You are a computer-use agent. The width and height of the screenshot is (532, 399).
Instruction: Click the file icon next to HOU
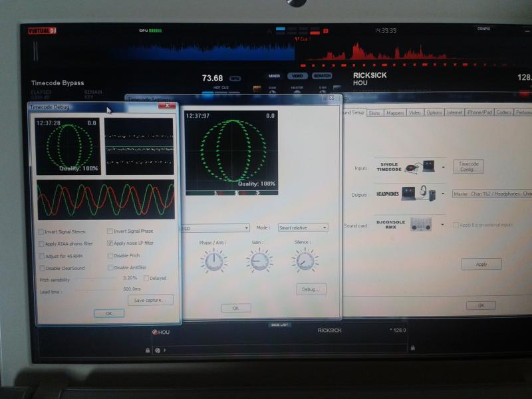(155, 332)
